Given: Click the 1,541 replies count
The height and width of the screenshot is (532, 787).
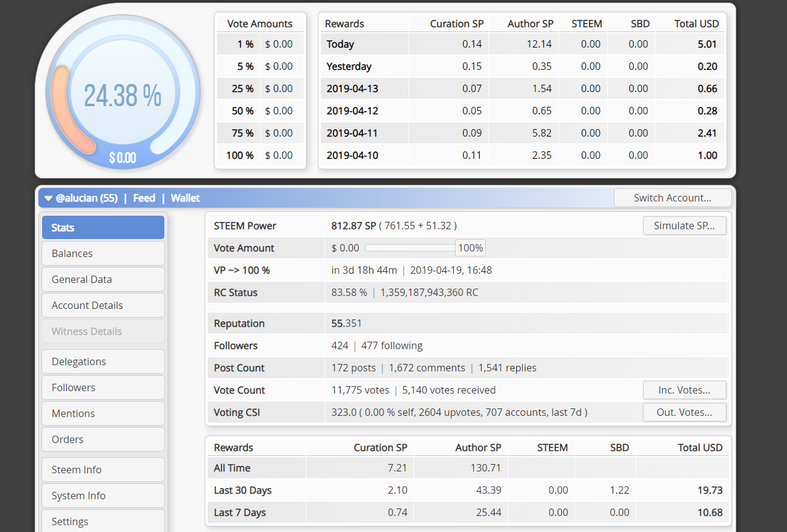Looking at the screenshot, I should [508, 368].
